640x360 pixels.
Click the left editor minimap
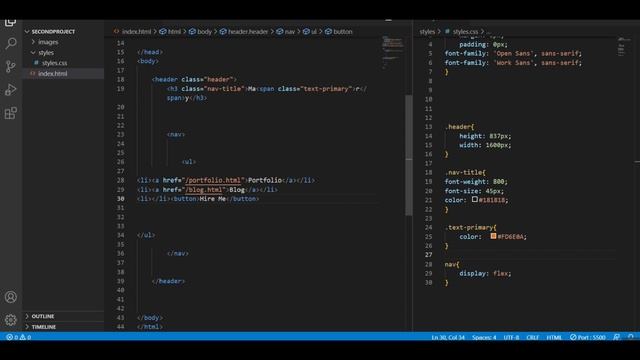point(393,53)
